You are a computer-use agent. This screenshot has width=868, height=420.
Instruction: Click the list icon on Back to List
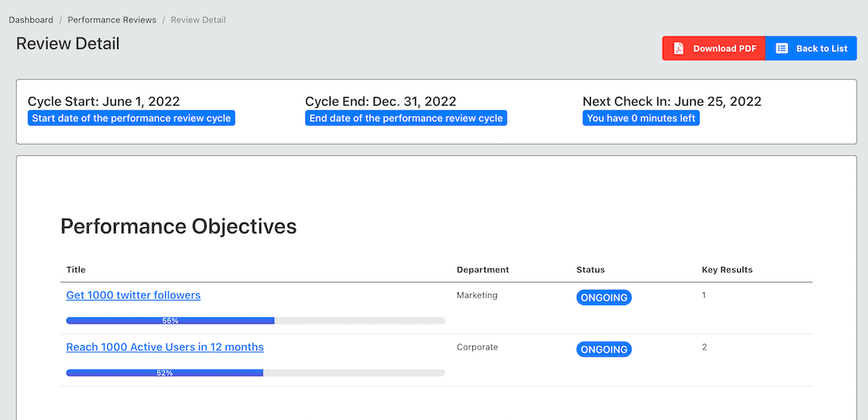click(x=782, y=48)
